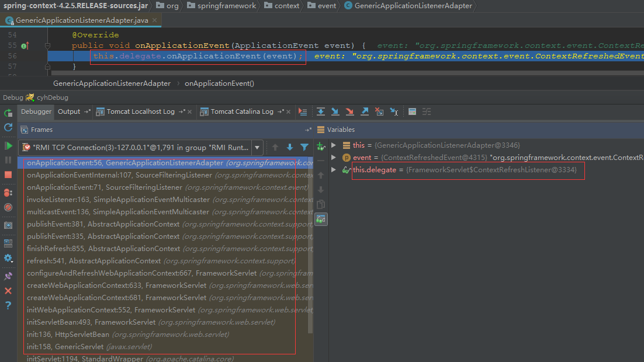Click Run to Cursor icon
This screenshot has width=644, height=362.
tap(394, 112)
